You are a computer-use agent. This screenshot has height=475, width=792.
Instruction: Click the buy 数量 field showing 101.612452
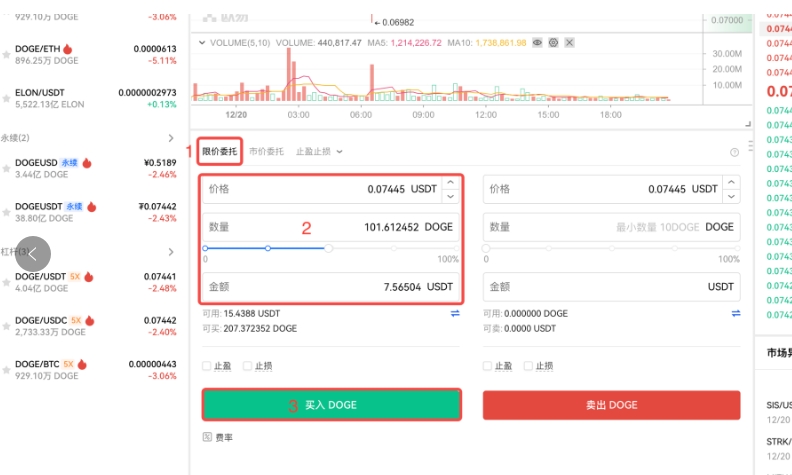pos(331,227)
